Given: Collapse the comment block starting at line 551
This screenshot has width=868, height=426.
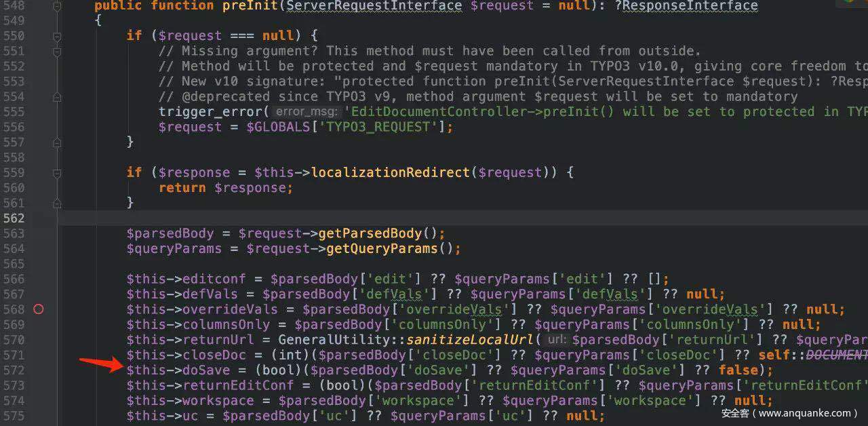Looking at the screenshot, I should pos(57,52).
